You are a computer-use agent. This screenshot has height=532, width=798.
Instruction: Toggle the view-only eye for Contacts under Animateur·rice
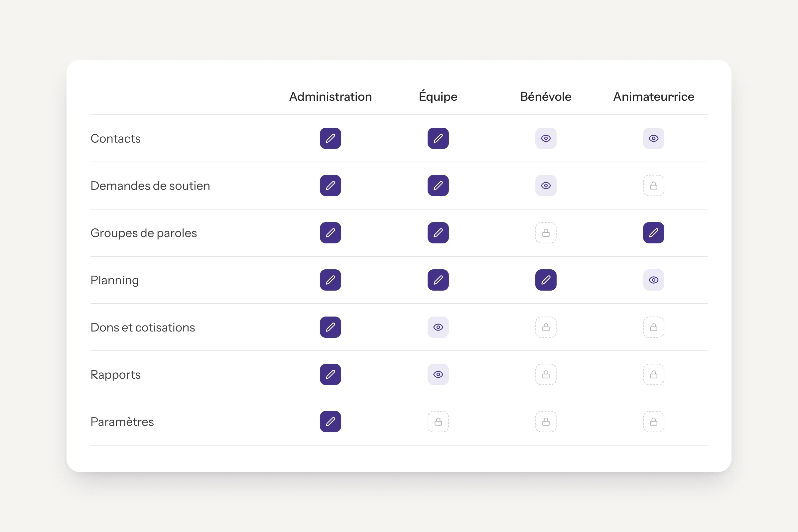point(653,138)
